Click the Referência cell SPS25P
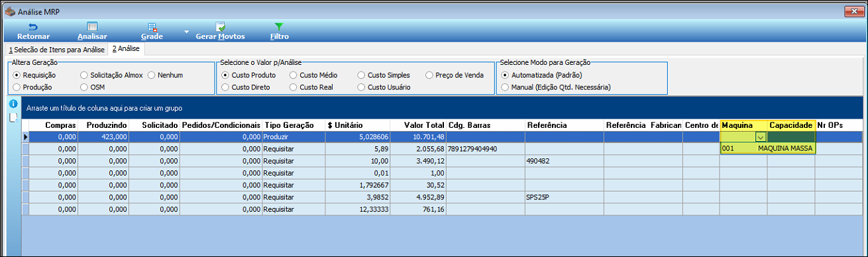The height and width of the screenshot is (257, 868). pyautogui.click(x=565, y=197)
